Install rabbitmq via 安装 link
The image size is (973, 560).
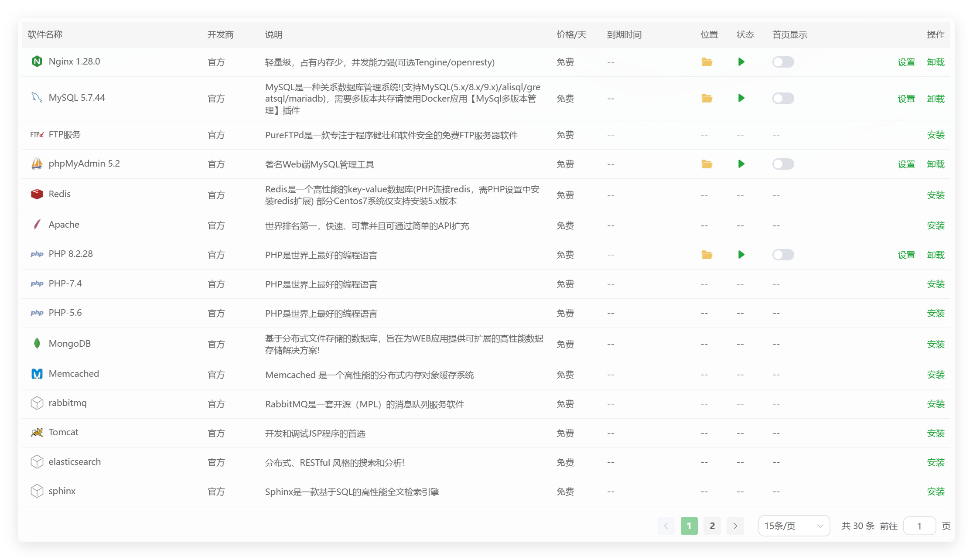click(935, 404)
